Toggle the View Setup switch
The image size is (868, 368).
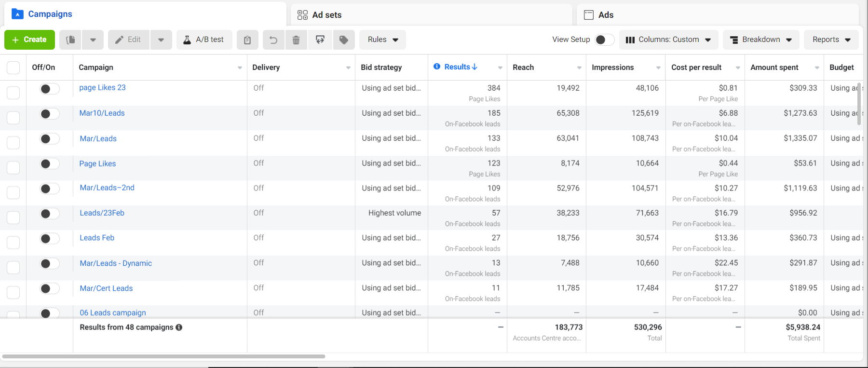coord(604,40)
